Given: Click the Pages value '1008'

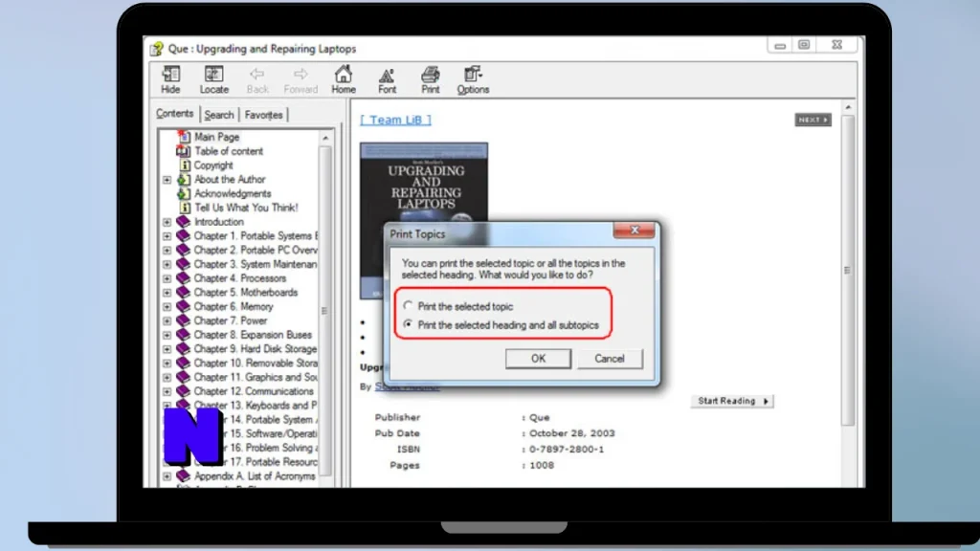Looking at the screenshot, I should [x=542, y=466].
